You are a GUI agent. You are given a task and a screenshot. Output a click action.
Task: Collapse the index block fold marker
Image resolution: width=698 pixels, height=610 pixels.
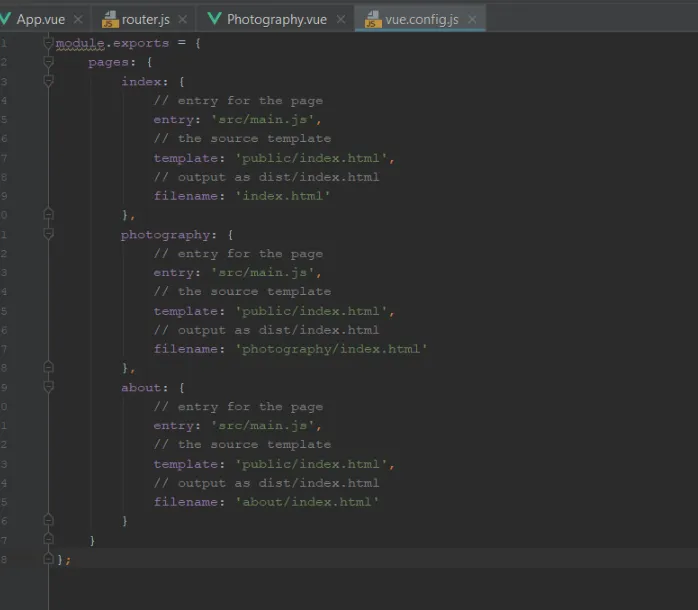pos(49,81)
